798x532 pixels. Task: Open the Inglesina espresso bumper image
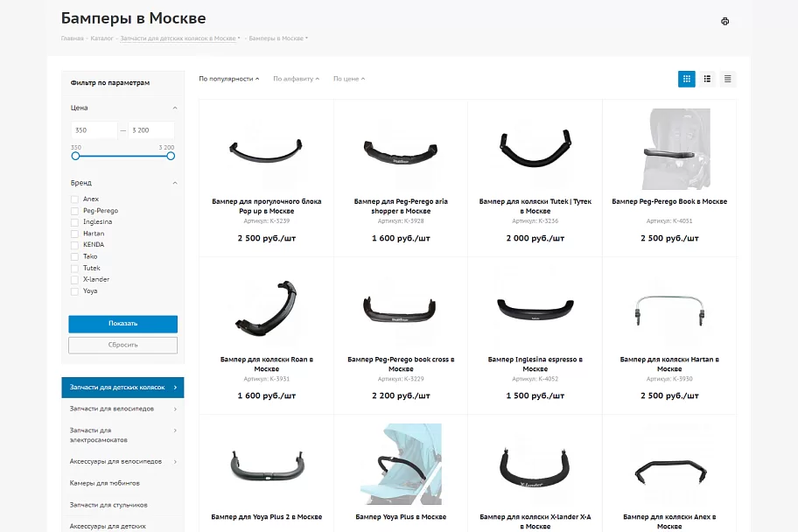pos(535,310)
